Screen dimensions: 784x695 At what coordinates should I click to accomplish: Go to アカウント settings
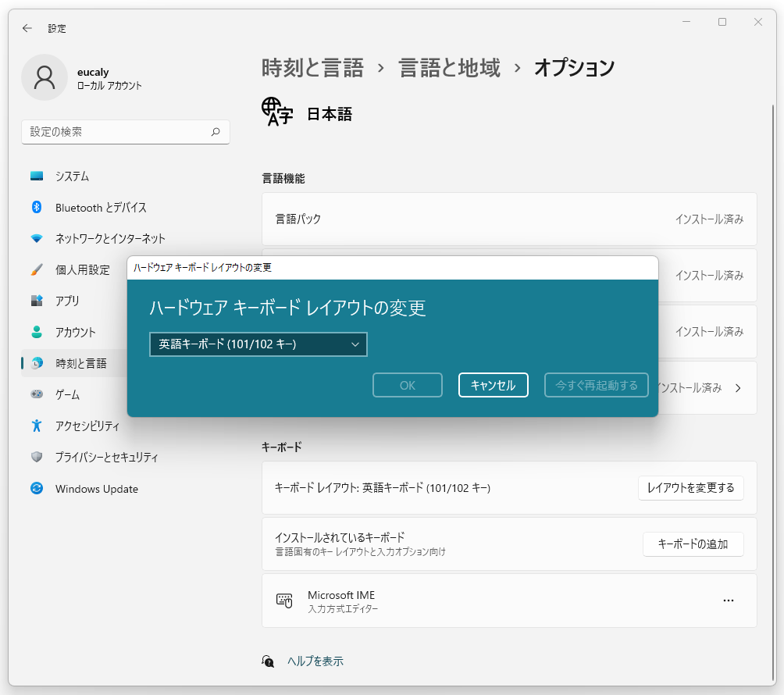(75, 333)
